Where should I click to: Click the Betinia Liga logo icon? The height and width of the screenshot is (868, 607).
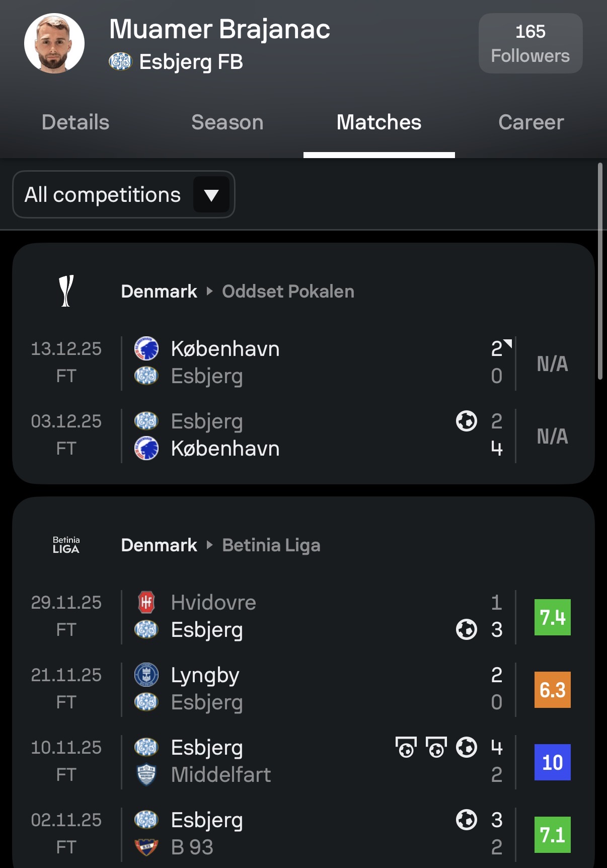tap(66, 545)
